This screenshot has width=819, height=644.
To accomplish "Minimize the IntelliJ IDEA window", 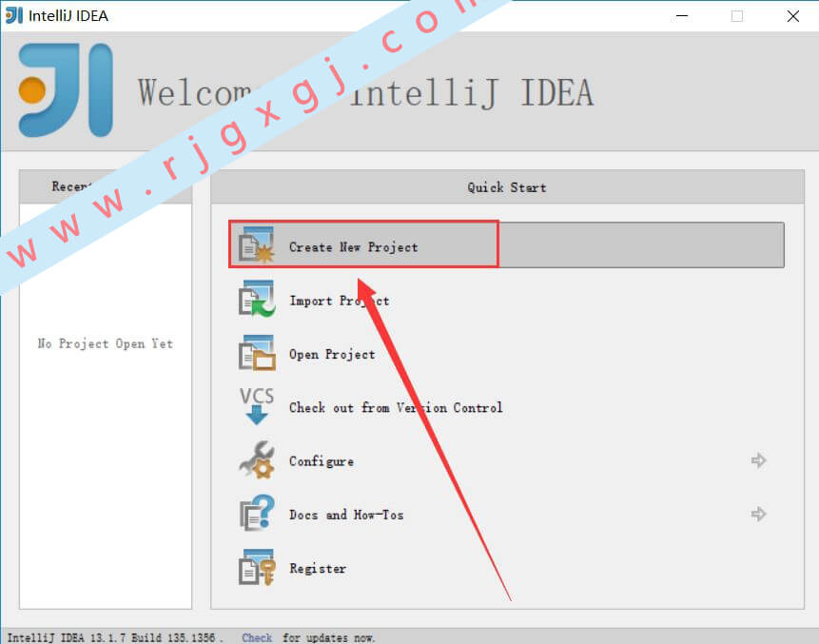I will point(682,16).
